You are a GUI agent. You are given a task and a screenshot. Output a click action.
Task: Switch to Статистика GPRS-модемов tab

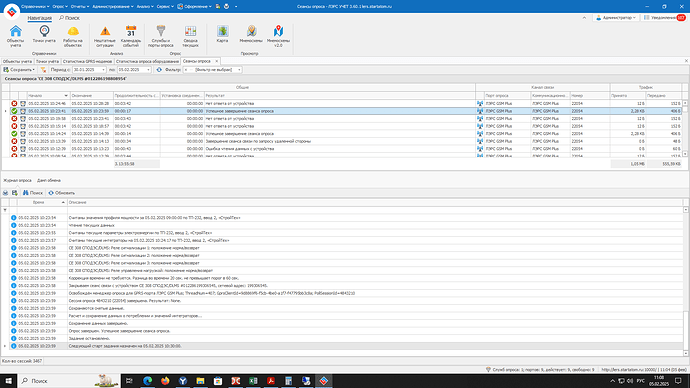(x=87, y=61)
